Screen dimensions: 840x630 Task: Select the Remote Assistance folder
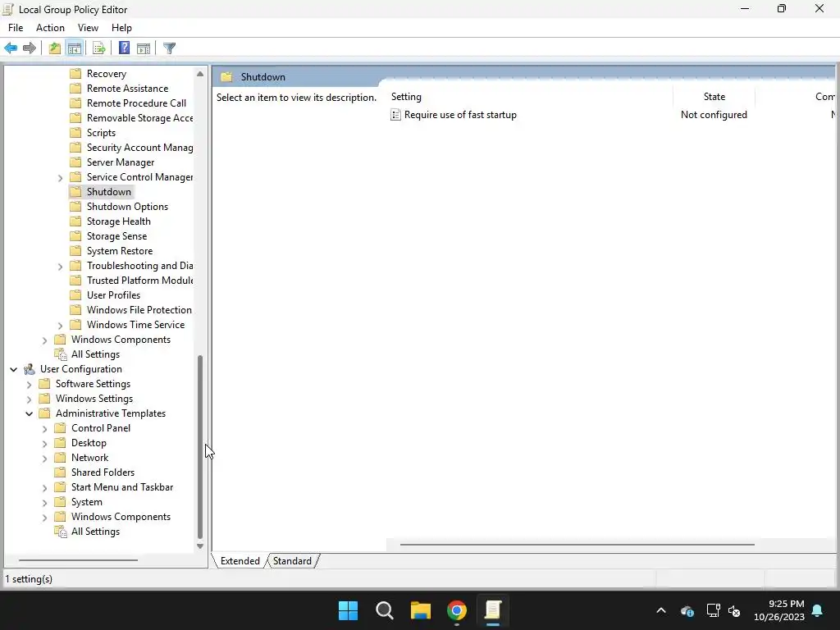(x=127, y=89)
